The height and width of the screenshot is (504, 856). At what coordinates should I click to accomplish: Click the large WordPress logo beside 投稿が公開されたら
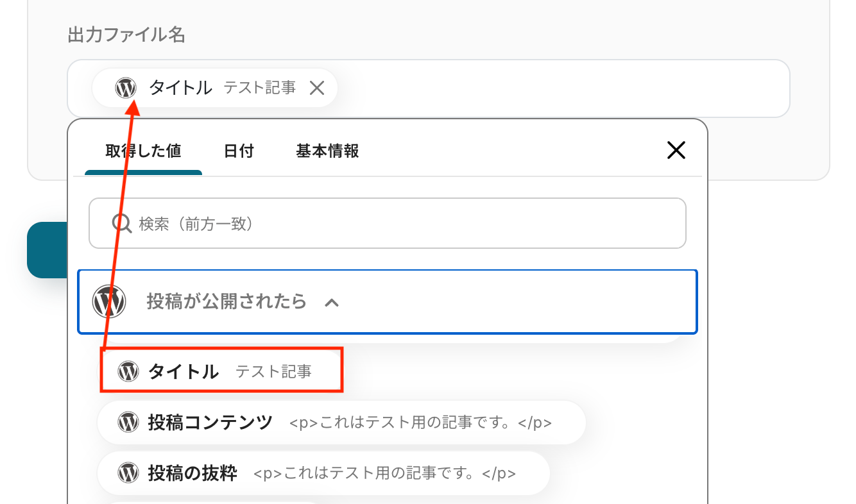(x=108, y=301)
